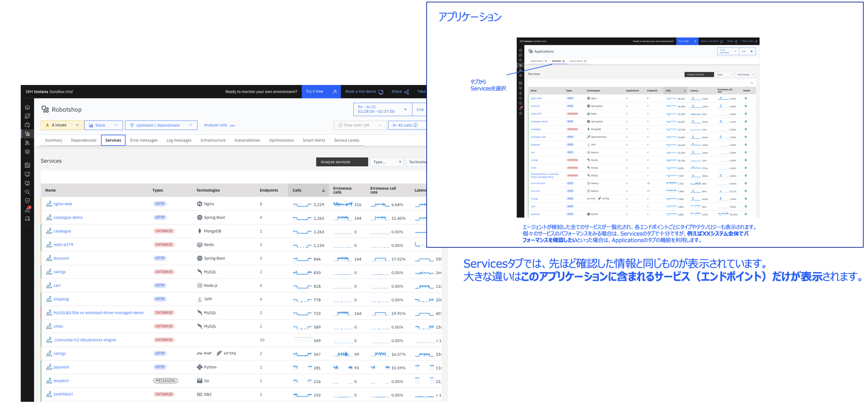
Task: Open the shield checkmark sidebar icon
Action: coord(27,201)
